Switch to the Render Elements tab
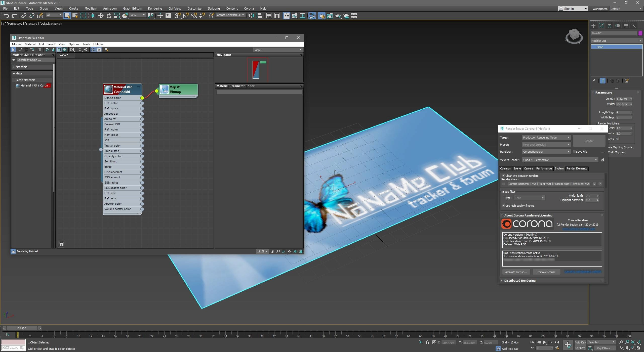 click(577, 169)
